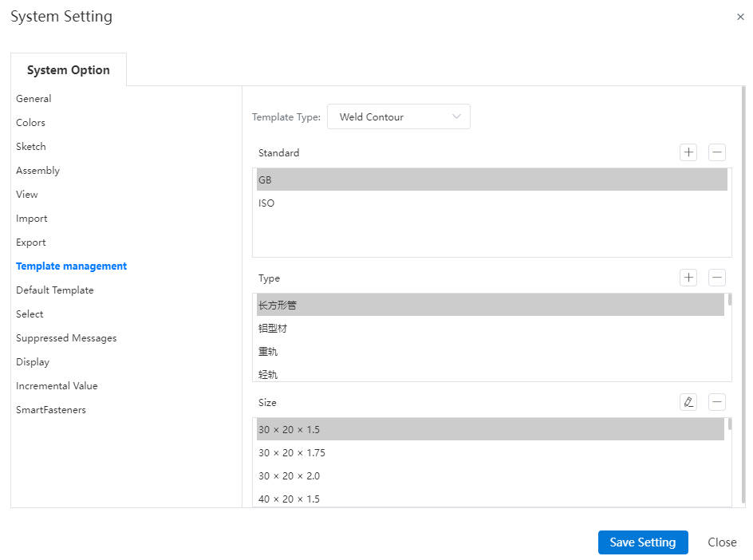Open the Assembly settings section
Viewport: 753px width, 560px height.
click(x=38, y=171)
